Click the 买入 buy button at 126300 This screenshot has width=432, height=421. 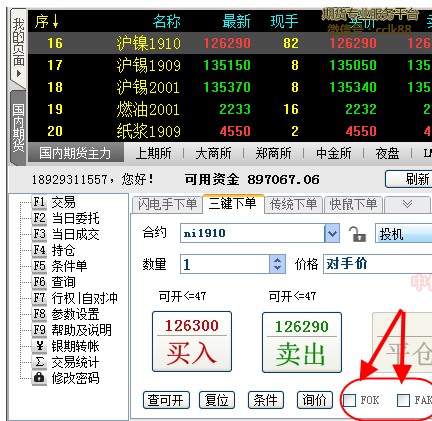point(192,341)
